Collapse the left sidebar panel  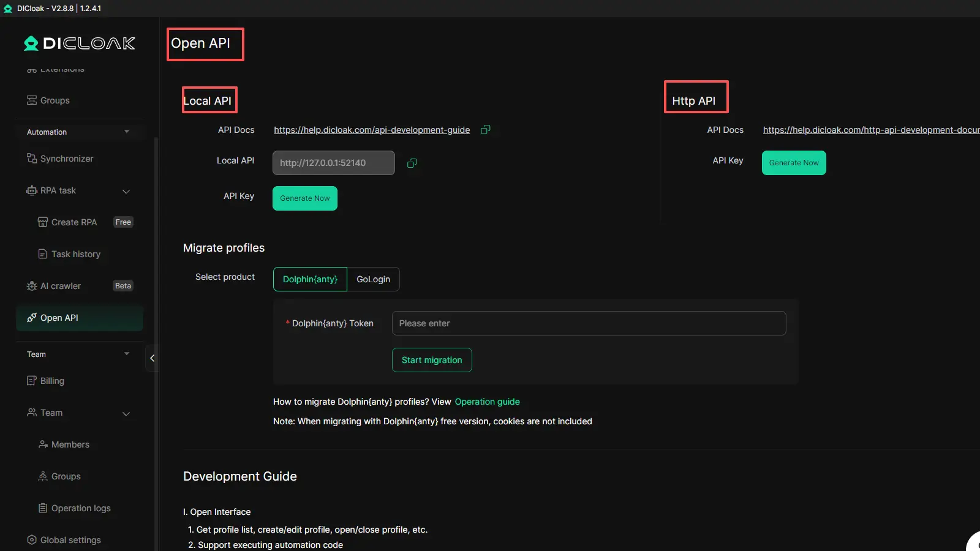pyautogui.click(x=152, y=358)
